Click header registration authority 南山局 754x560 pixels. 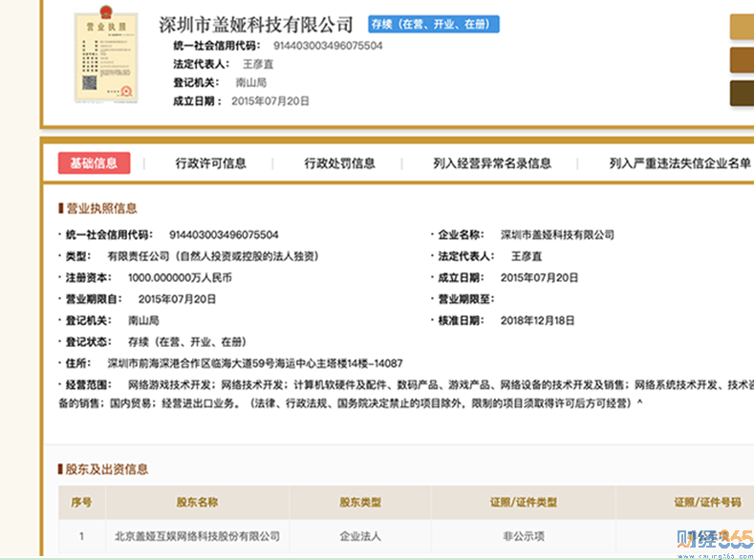click(251, 83)
